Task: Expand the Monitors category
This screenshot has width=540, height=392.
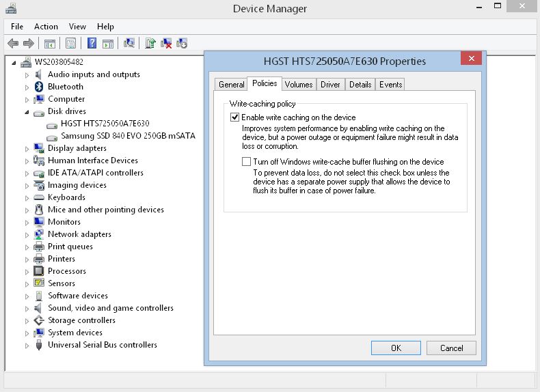Action: [27, 223]
